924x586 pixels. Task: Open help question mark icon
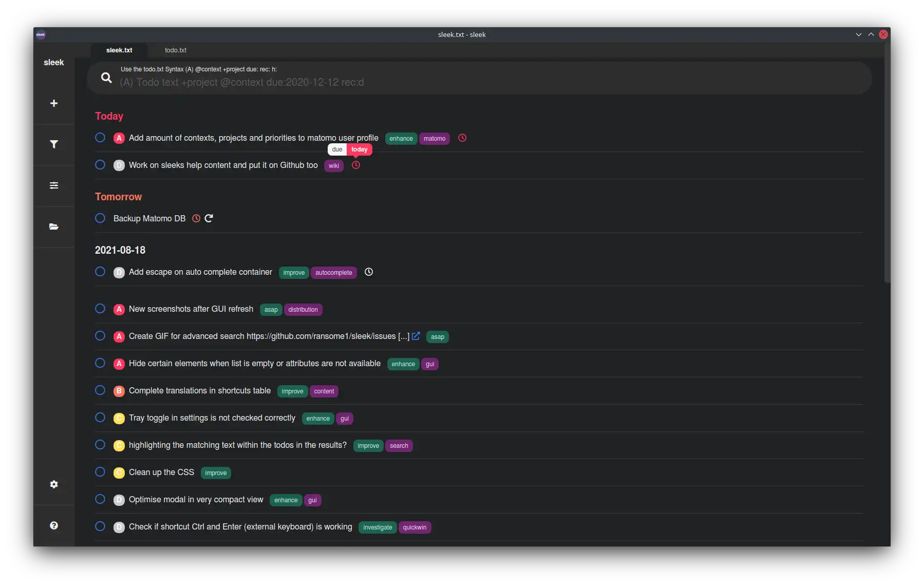pyautogui.click(x=53, y=525)
